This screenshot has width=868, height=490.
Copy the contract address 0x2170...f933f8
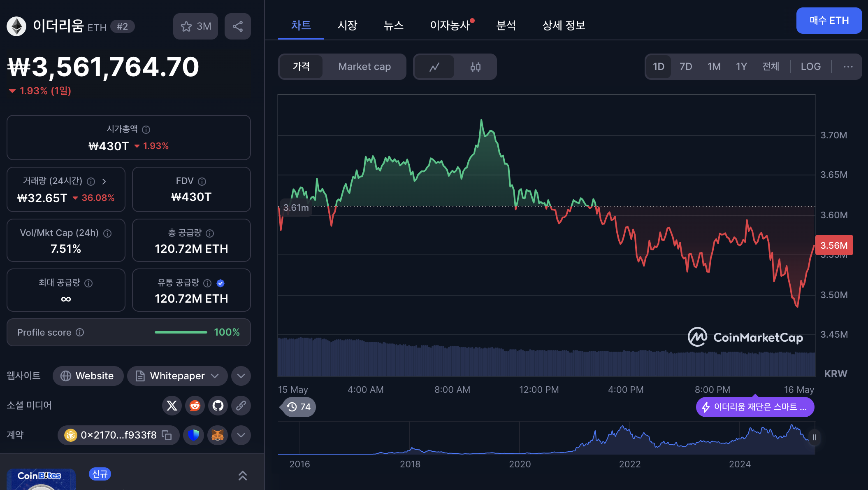click(x=167, y=435)
